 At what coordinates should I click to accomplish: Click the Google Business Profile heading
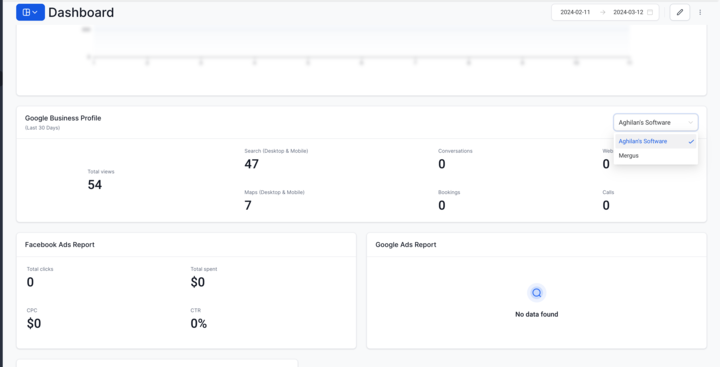point(63,118)
